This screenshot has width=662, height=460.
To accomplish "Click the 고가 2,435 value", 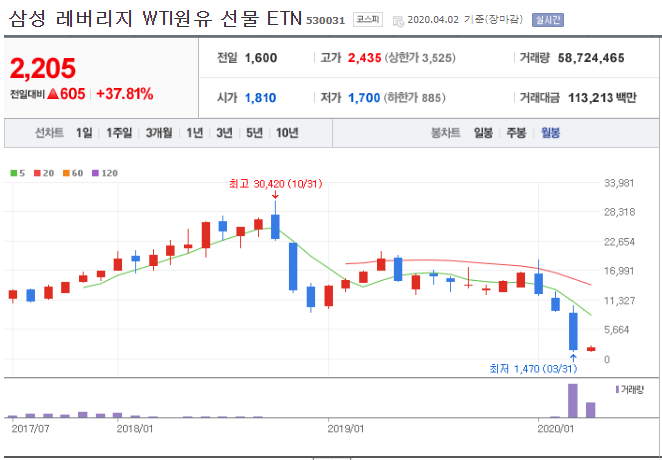I will coord(364,58).
